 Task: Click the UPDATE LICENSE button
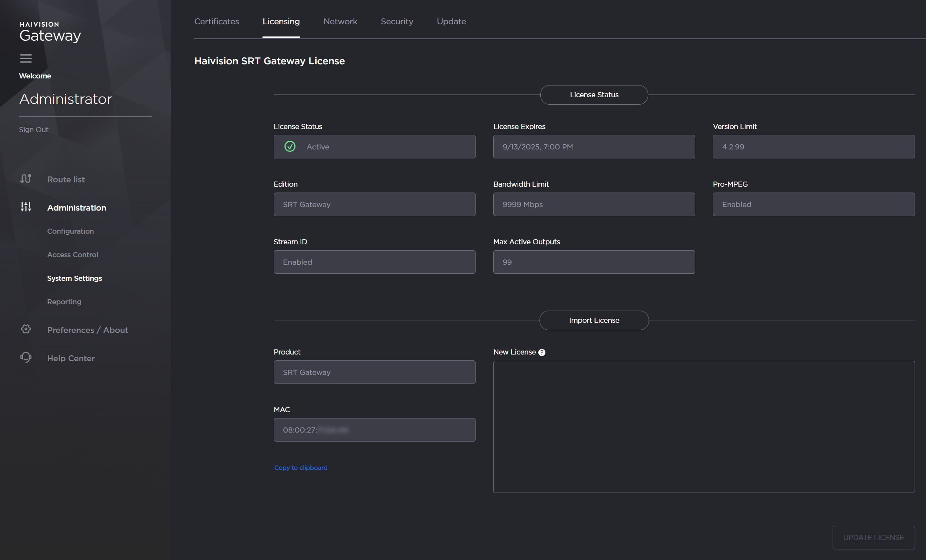874,537
